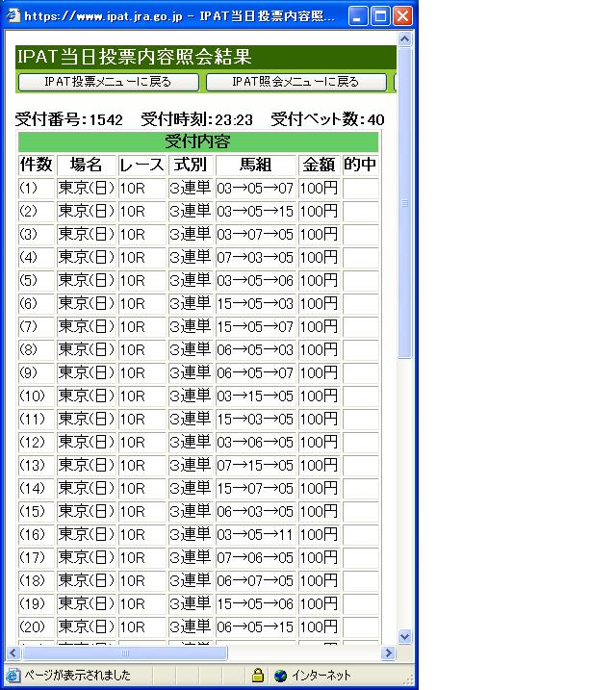Image resolution: width=616 pixels, height=690 pixels.
Task: Click the 受付内容 green header
Action: tap(198, 141)
